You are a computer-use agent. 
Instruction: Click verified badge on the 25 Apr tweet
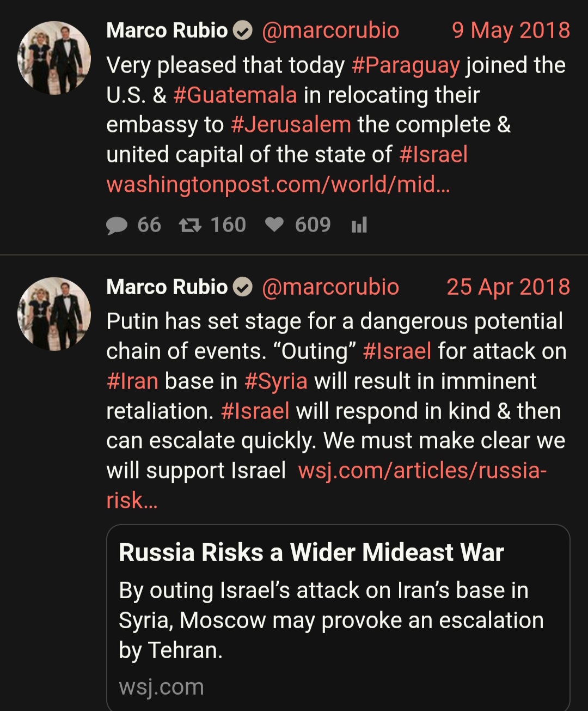pos(243,287)
